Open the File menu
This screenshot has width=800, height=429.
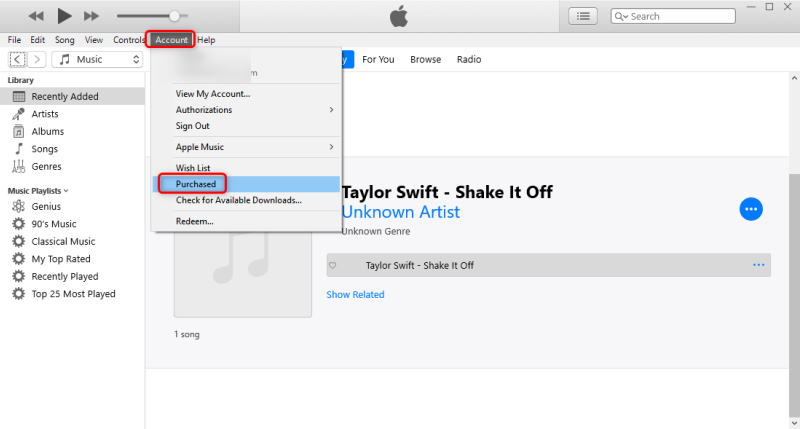pos(14,40)
